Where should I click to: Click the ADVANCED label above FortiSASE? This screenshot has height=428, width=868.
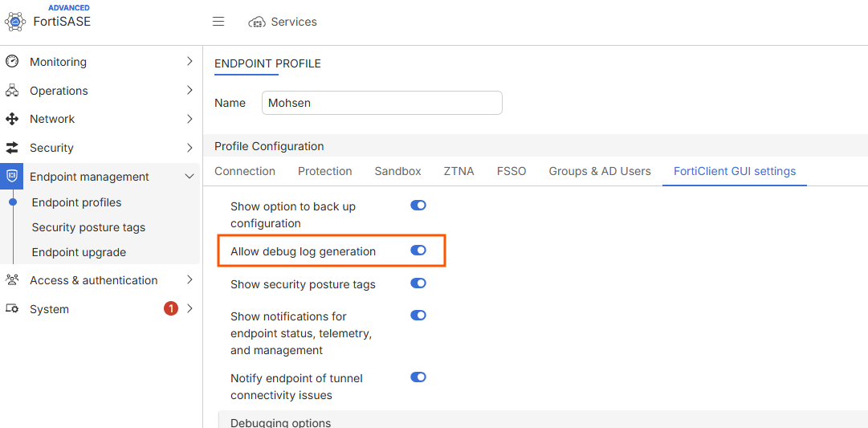pos(68,8)
